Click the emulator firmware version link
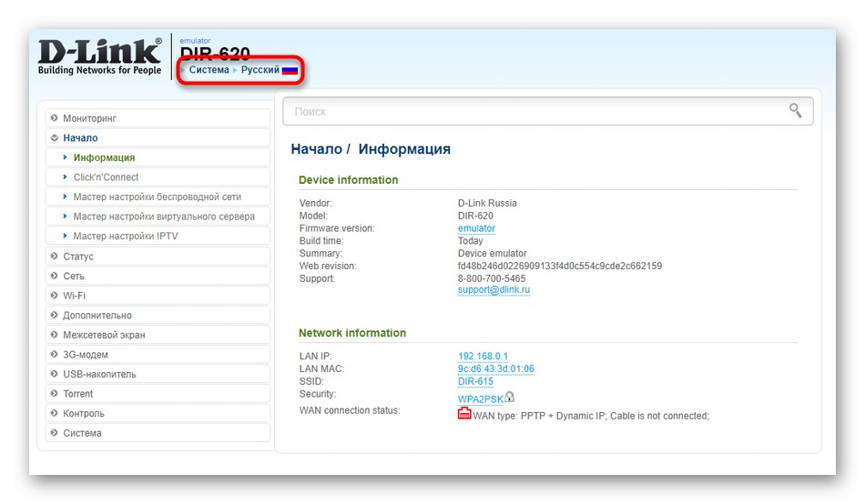 [x=476, y=228]
